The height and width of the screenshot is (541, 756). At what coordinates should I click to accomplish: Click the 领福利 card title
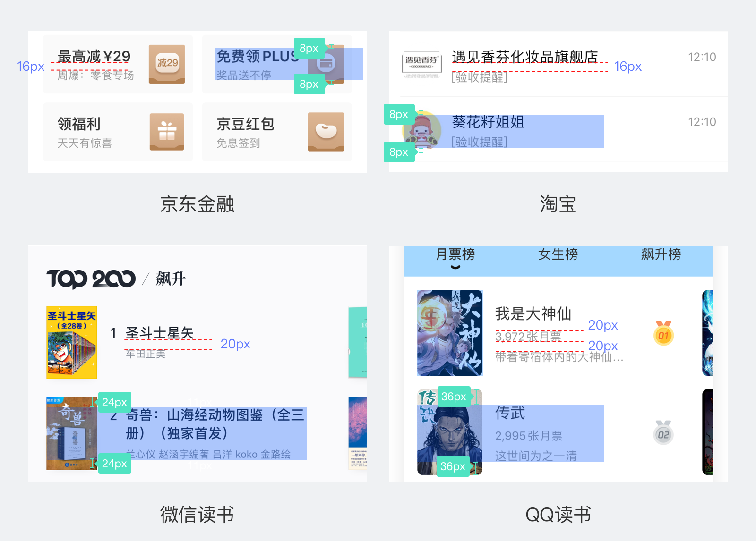pyautogui.click(x=79, y=124)
